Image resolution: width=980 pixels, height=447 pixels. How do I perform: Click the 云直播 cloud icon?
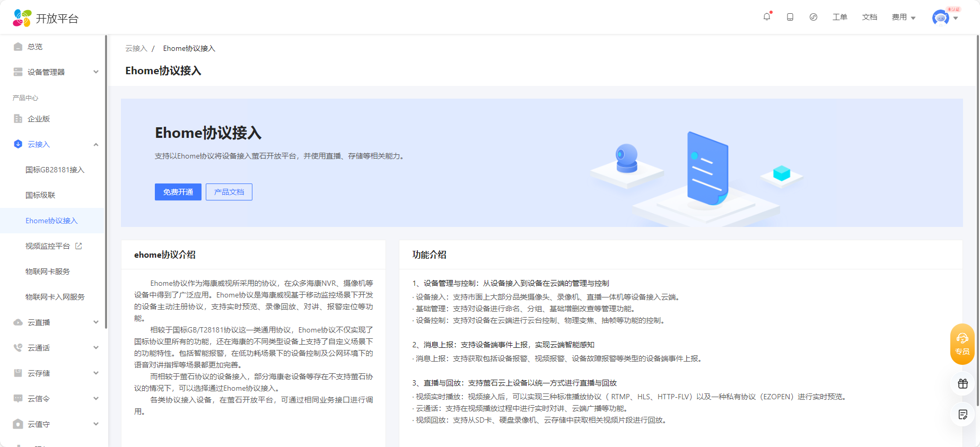click(x=18, y=322)
